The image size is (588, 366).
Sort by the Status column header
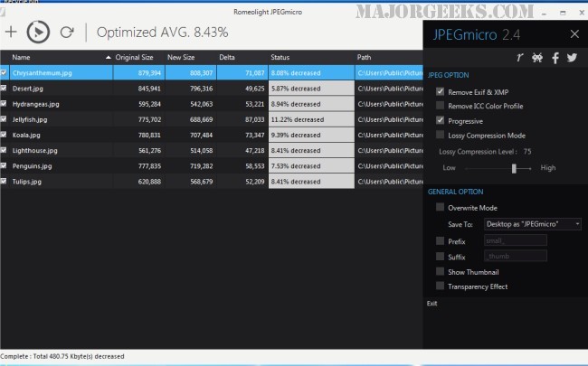(280, 57)
